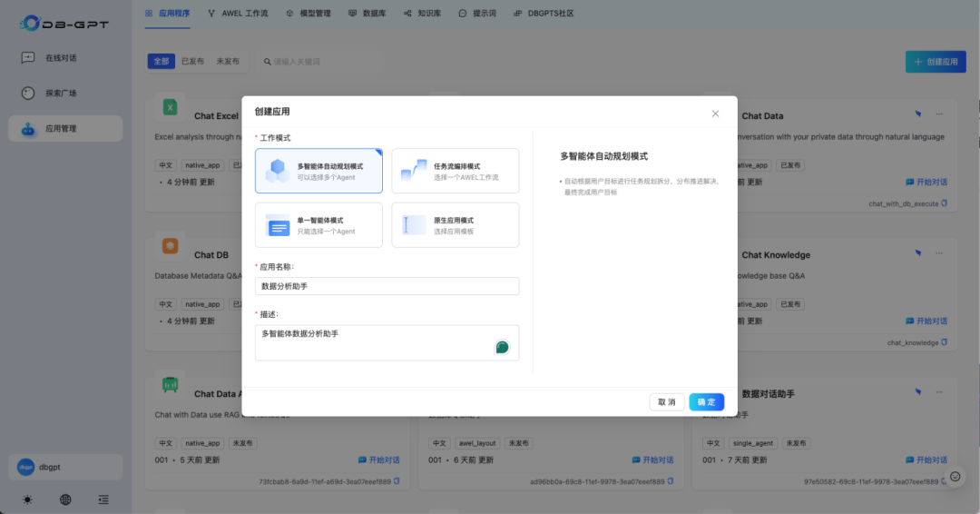Select 任务流编排模式 work mode

(455, 171)
